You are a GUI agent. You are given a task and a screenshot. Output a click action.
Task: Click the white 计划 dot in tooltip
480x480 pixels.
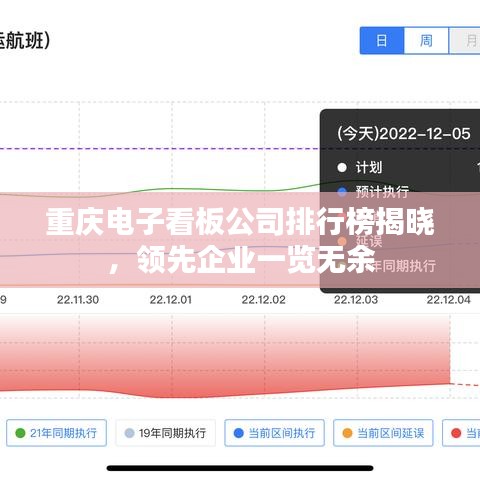[342, 167]
